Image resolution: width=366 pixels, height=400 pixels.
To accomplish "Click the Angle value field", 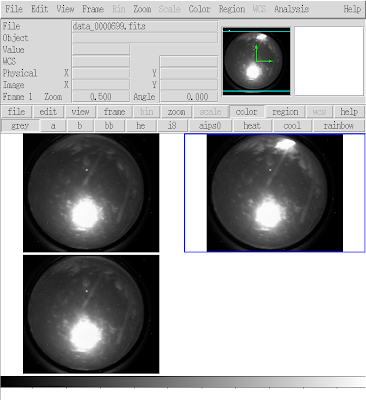I will 189,97.
